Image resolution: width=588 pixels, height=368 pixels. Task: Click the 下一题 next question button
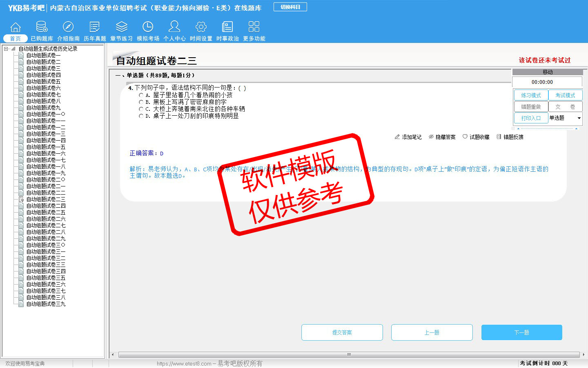(x=521, y=332)
